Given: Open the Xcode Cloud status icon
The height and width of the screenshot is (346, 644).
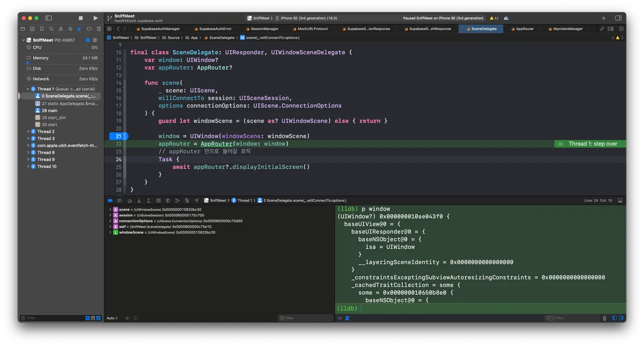Looking at the screenshot, I should coord(506,18).
